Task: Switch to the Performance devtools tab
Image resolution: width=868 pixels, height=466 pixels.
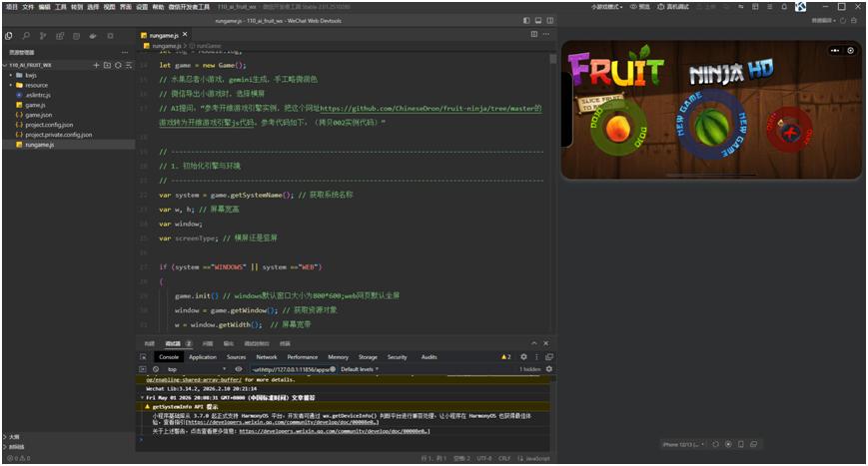Action: (303, 357)
